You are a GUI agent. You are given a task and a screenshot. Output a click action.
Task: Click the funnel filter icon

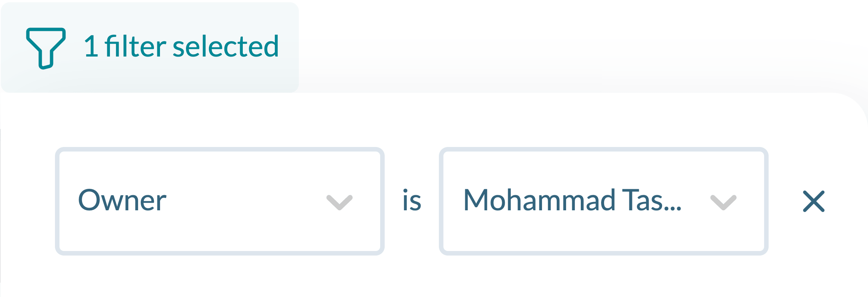coord(46,48)
